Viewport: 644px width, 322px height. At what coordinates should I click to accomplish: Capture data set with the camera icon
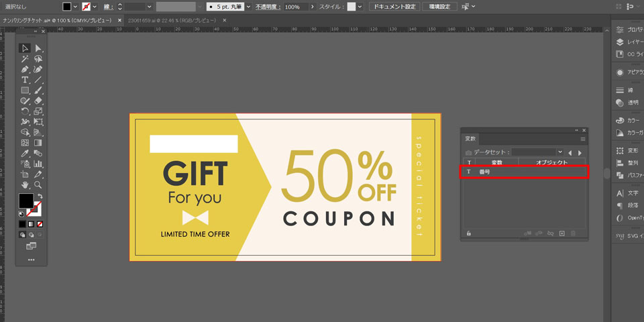pyautogui.click(x=469, y=152)
